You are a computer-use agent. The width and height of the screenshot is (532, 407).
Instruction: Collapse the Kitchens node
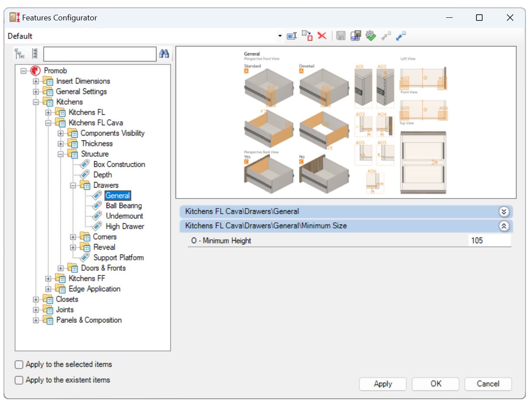tap(36, 102)
